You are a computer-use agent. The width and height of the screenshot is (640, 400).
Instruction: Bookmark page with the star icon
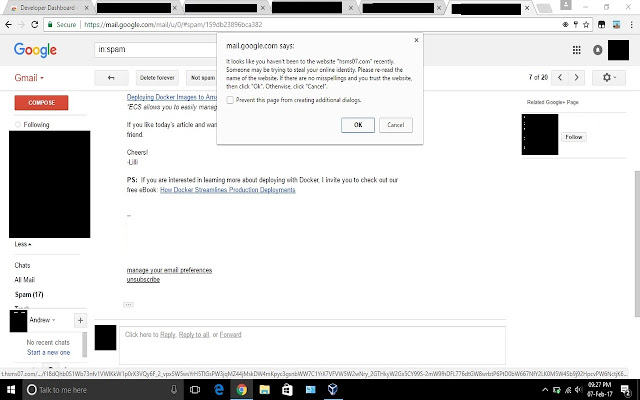coord(586,24)
